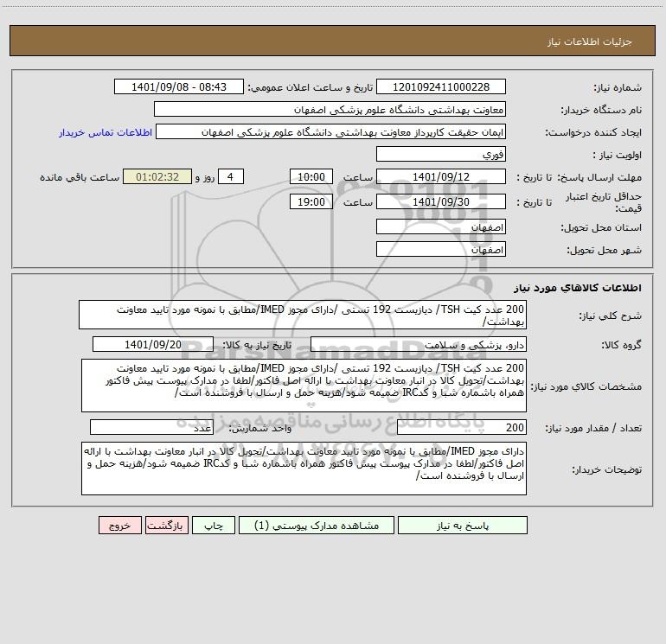This screenshot has height=644, width=666.
Task: Click the شرح کلی نیاز text box
Action: [303, 315]
